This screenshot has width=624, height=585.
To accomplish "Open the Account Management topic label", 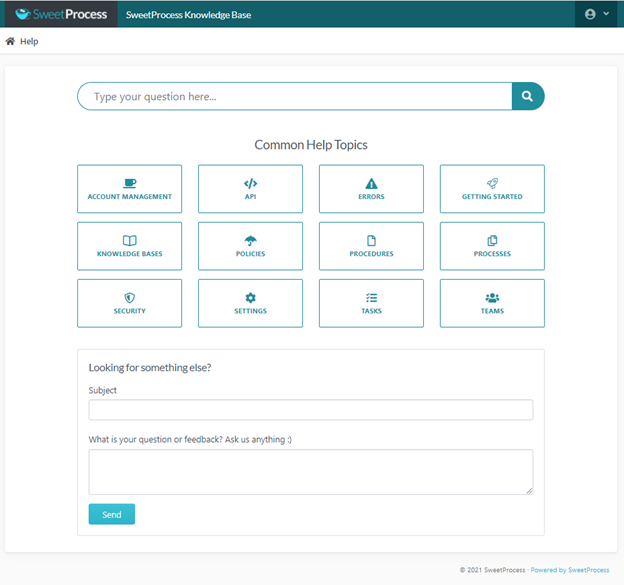I will tap(130, 197).
